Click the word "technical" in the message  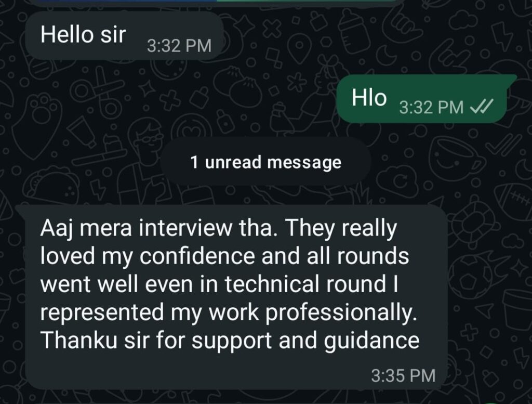[x=272, y=284]
